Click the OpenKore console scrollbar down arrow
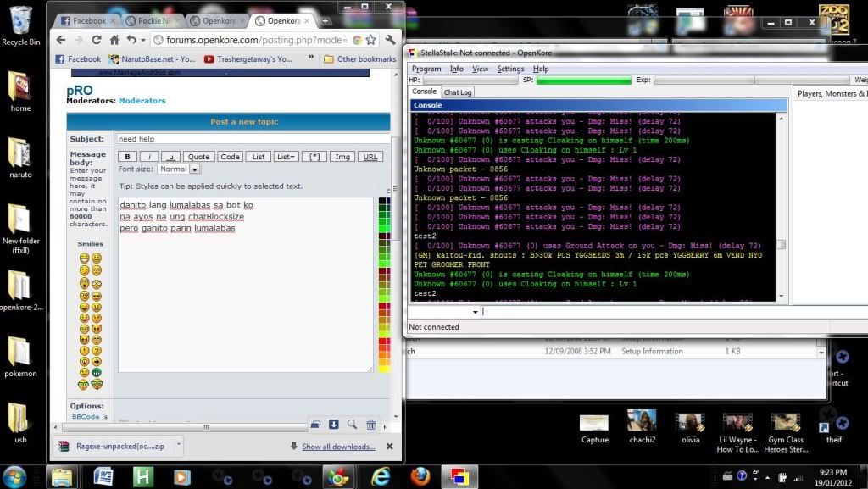Screen dimensions: 868x489 781,297
